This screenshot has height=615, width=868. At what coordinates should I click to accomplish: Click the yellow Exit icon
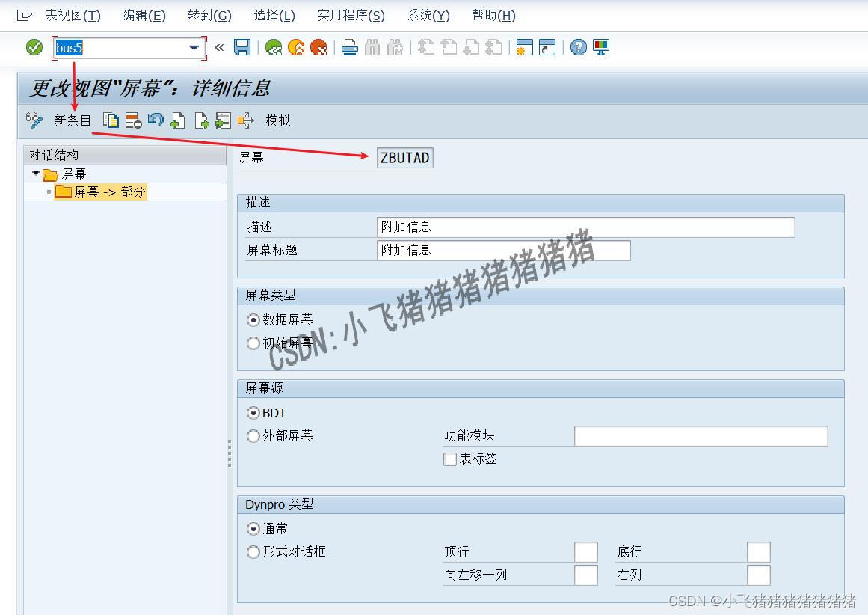(x=296, y=48)
